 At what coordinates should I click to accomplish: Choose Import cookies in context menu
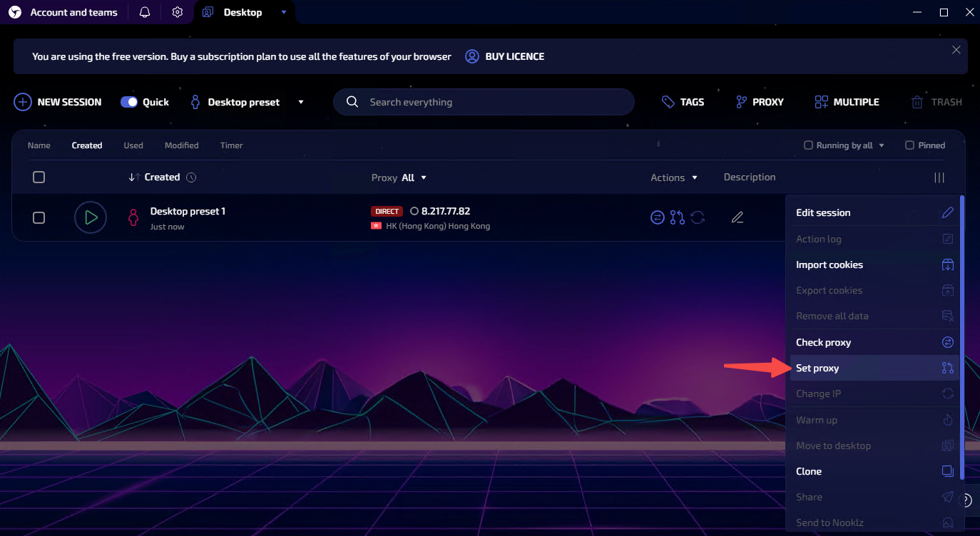coord(830,264)
